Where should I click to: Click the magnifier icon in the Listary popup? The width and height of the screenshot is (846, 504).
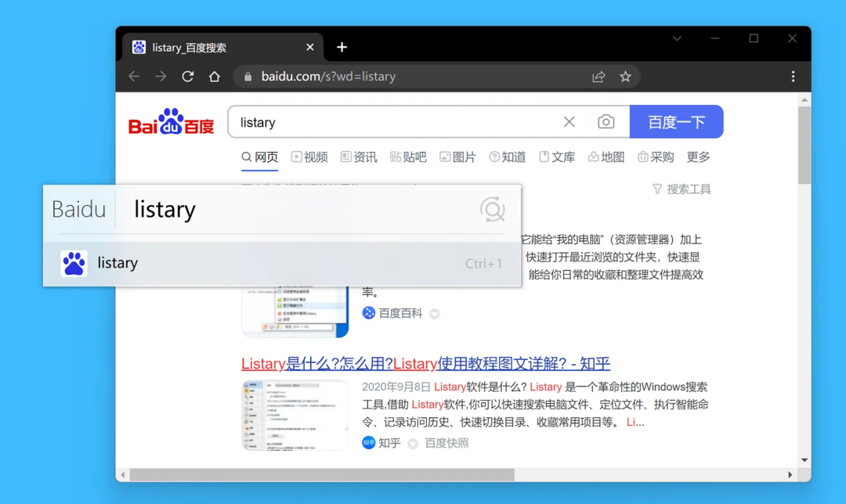[493, 210]
